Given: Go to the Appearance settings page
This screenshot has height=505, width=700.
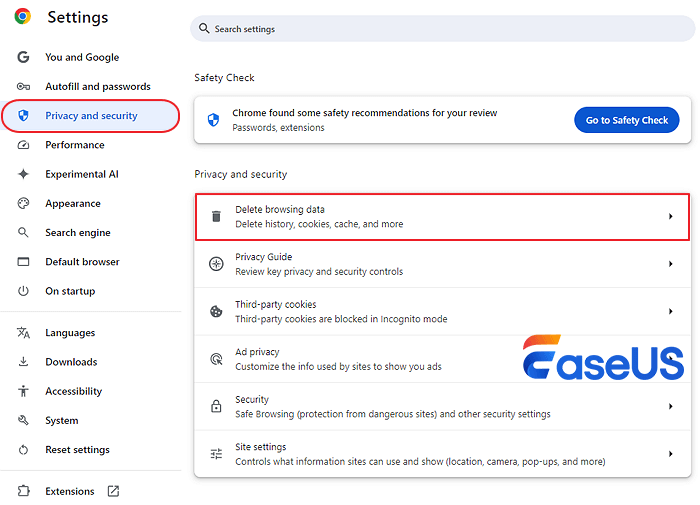Looking at the screenshot, I should point(72,204).
